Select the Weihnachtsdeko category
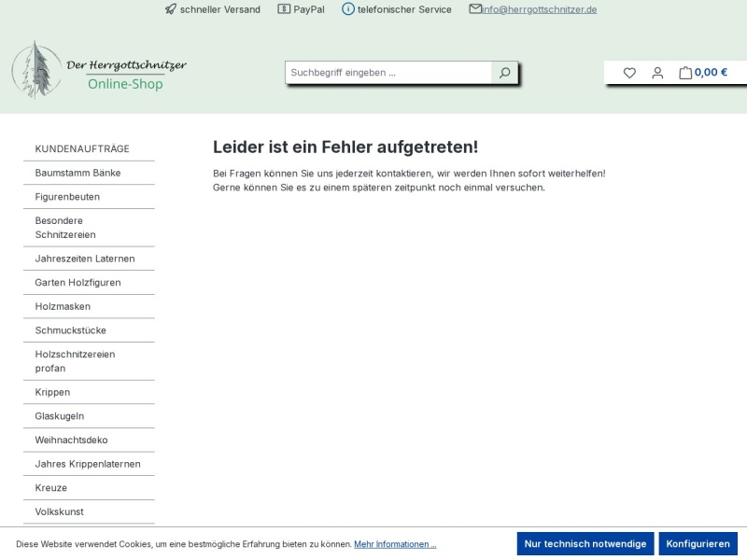This screenshot has height=560, width=747. [89, 440]
